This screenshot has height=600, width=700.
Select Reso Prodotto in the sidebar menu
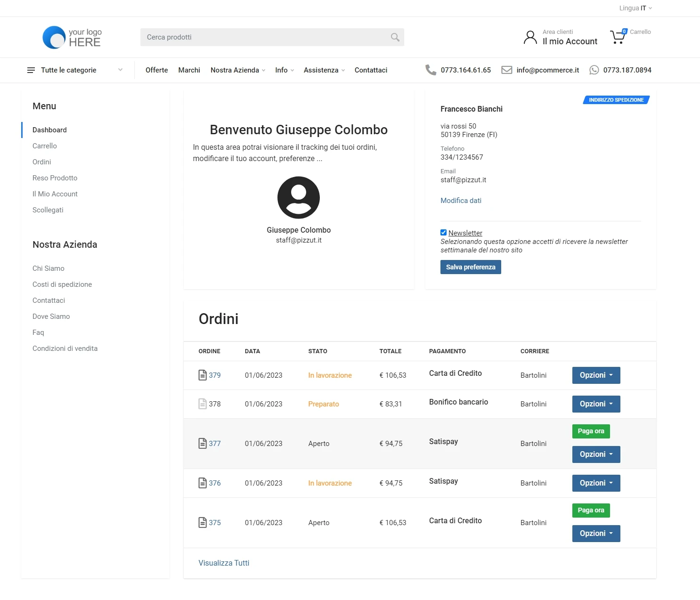pyautogui.click(x=55, y=178)
